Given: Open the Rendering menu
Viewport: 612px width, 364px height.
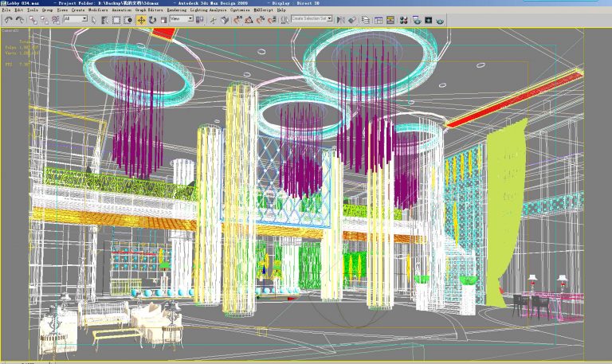Looking at the screenshot, I should pyautogui.click(x=176, y=10).
